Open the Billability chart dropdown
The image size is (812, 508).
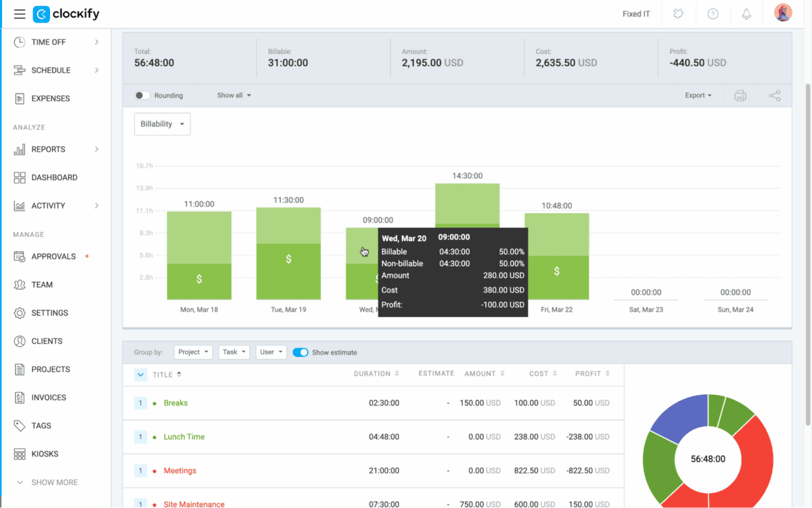[x=162, y=124]
